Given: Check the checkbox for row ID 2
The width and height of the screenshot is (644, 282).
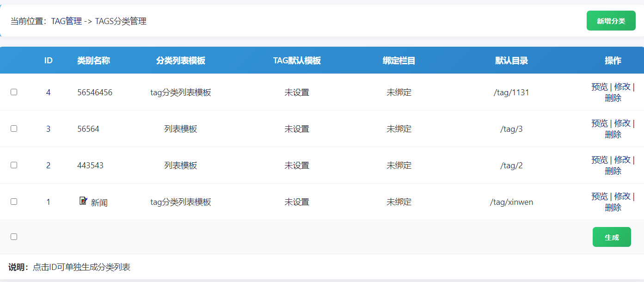Looking at the screenshot, I should 13,165.
